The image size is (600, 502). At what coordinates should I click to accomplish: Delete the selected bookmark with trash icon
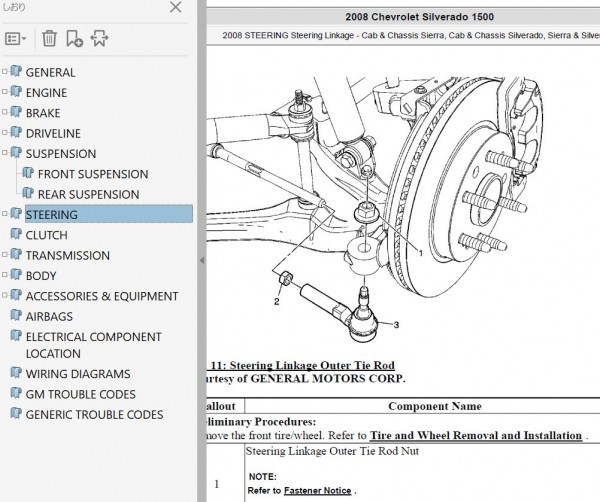[49, 38]
